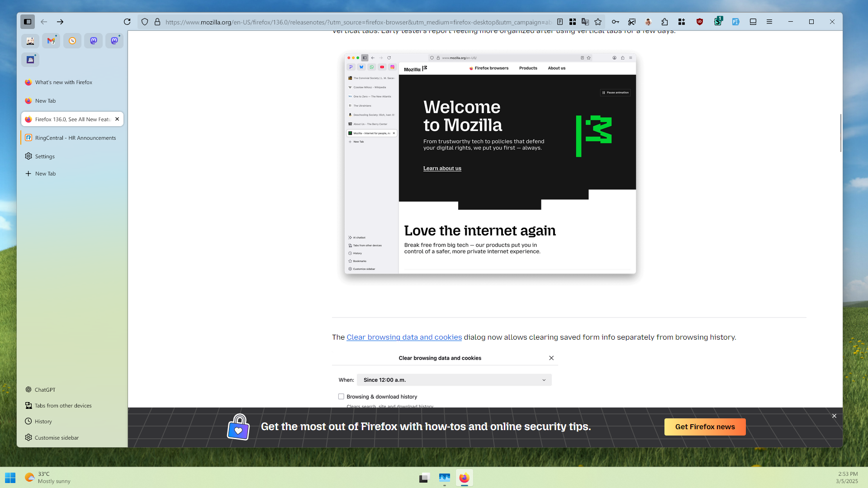Open the Extensions puzzle icon
This screenshot has width=868, height=488.
pyautogui.click(x=664, y=22)
